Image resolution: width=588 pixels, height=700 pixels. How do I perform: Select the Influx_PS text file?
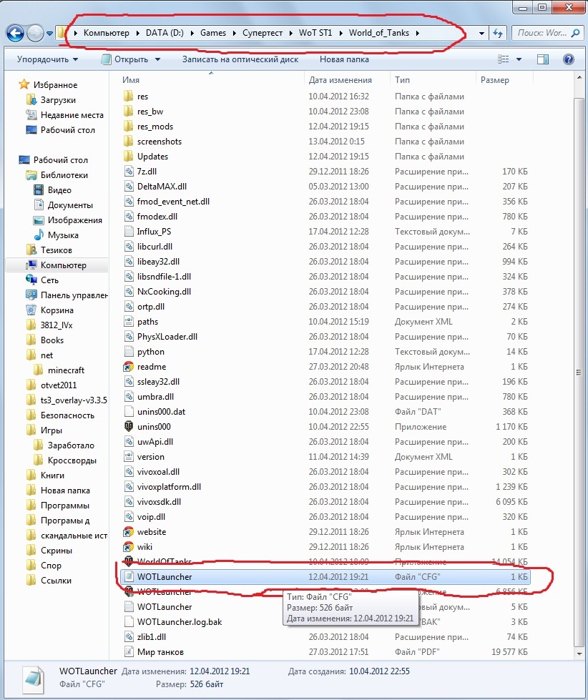pos(154,232)
